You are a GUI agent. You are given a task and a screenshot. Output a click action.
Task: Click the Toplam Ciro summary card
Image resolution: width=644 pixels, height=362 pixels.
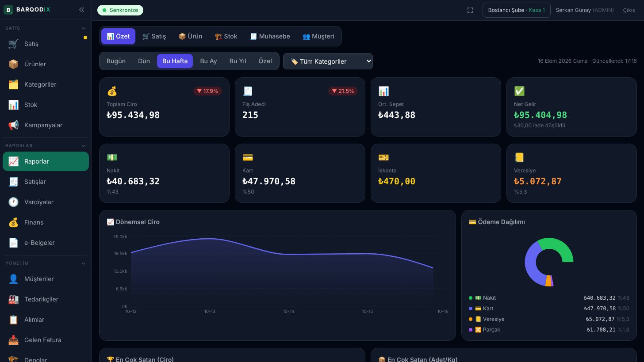tap(164, 107)
